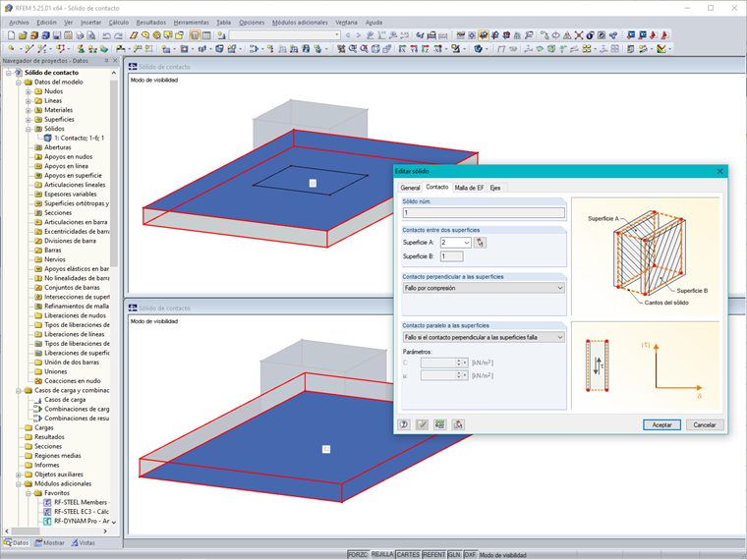The height and width of the screenshot is (560, 747).
Task: Toggle GLN guidelines in the status bar
Action: (454, 555)
